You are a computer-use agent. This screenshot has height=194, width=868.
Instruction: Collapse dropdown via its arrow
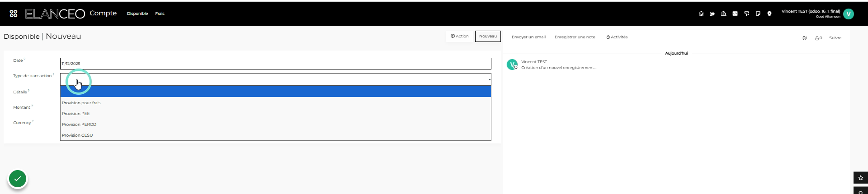click(490, 80)
